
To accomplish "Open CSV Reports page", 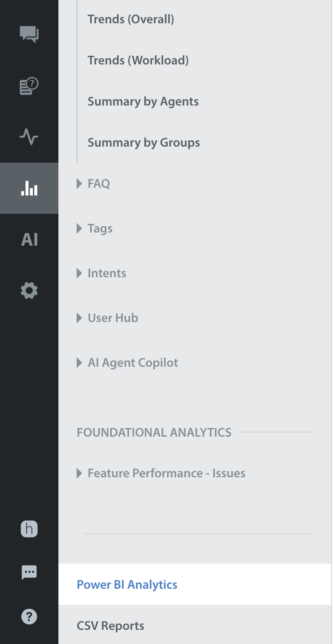I will point(110,626).
